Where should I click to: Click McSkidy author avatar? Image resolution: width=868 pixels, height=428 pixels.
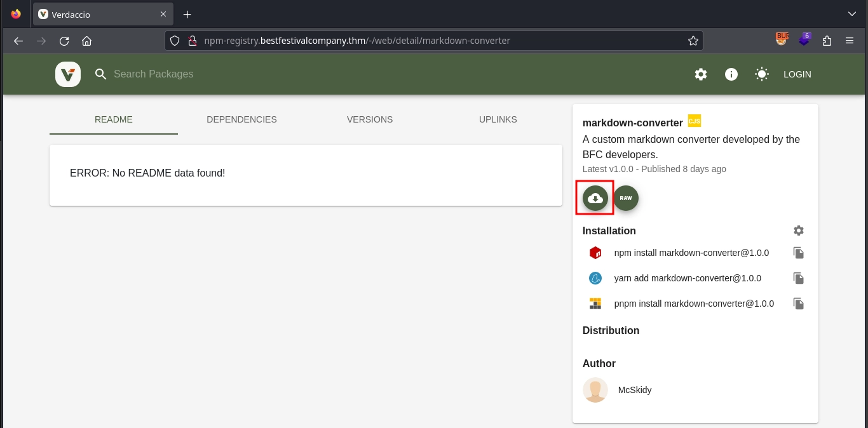pos(595,390)
